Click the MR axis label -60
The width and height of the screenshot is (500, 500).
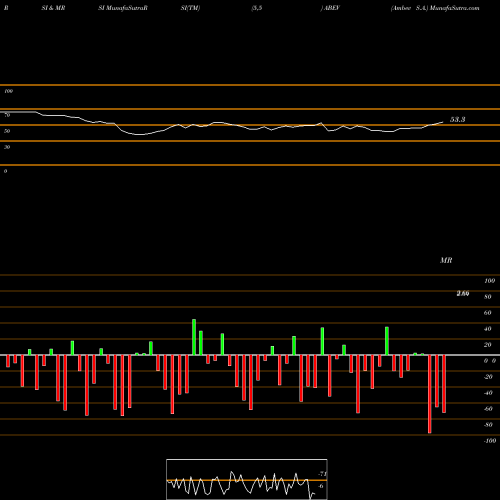tap(488, 409)
